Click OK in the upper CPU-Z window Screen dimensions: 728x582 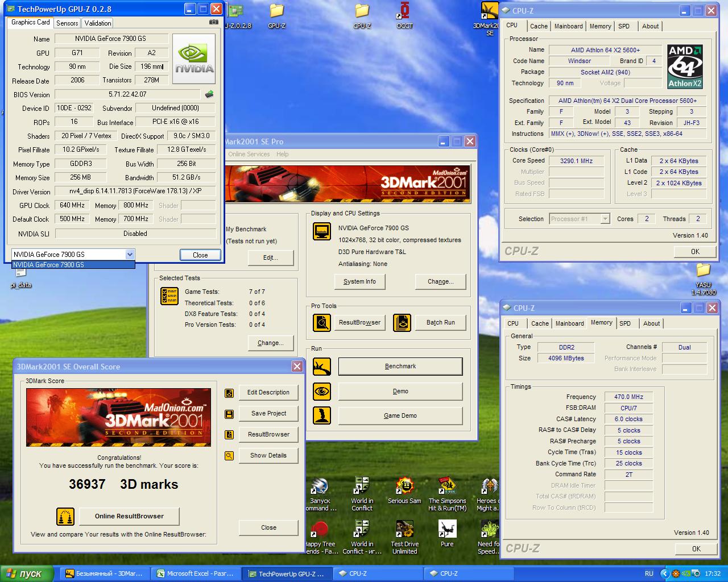click(x=695, y=252)
